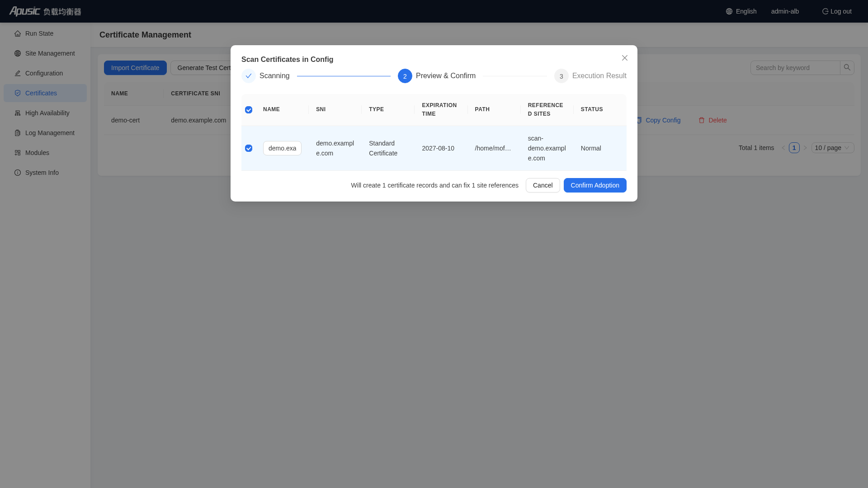Image resolution: width=868 pixels, height=488 pixels.
Task: Click the Log Management document icon
Action: point(18,133)
